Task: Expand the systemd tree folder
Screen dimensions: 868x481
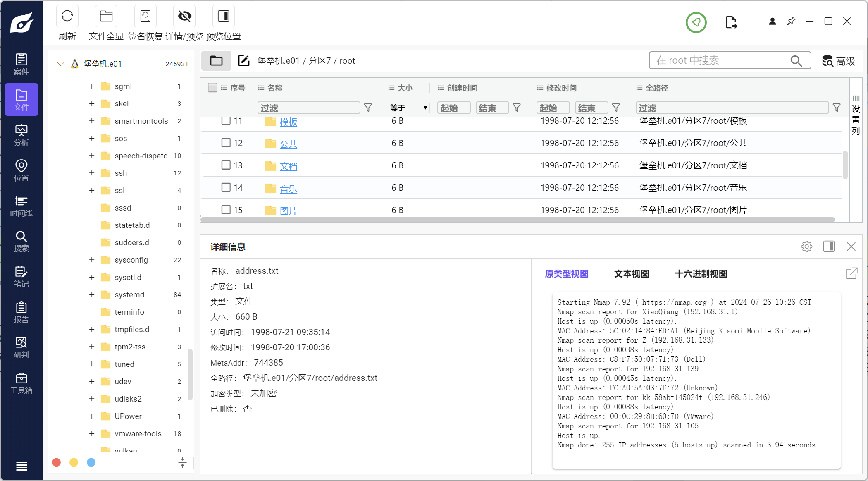Action: point(92,294)
